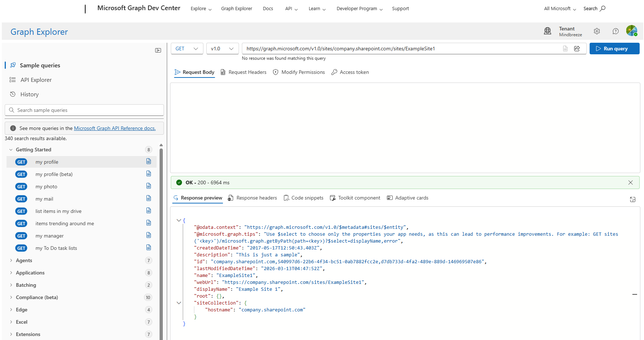Screen dimensions: 644x340
Task: Open the settings gear icon
Action: coord(596,32)
